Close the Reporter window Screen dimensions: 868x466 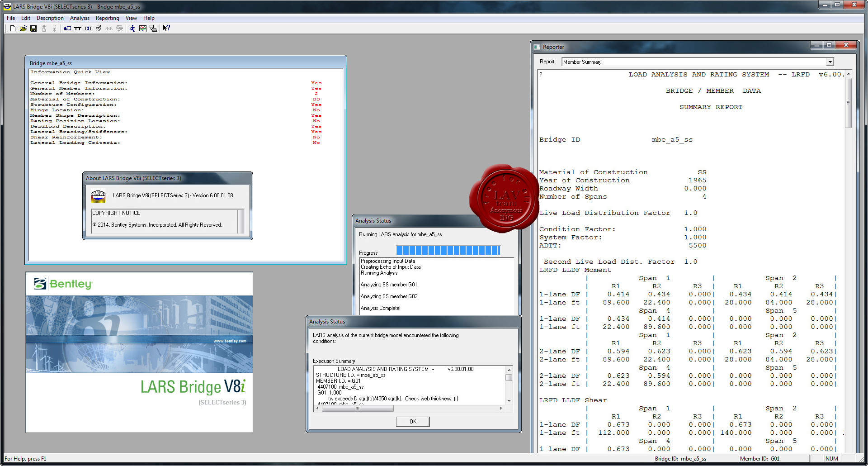click(845, 45)
